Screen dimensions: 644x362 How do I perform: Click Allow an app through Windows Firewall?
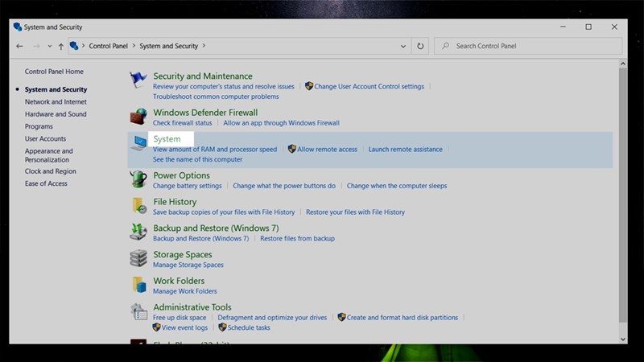(x=281, y=123)
